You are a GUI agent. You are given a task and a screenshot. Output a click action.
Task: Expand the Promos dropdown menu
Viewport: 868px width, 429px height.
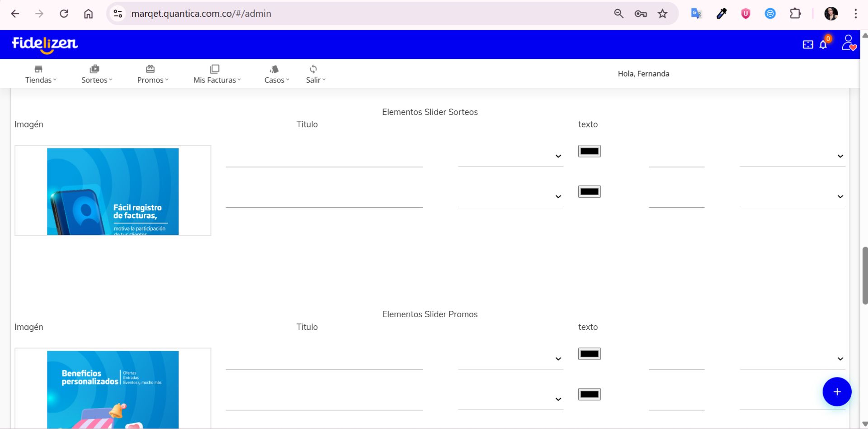pos(152,74)
